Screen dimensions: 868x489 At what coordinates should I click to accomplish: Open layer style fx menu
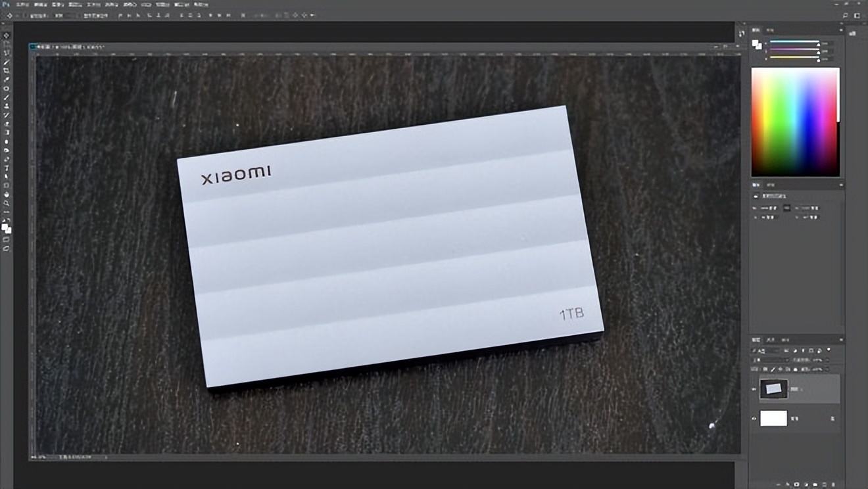pyautogui.click(x=787, y=484)
